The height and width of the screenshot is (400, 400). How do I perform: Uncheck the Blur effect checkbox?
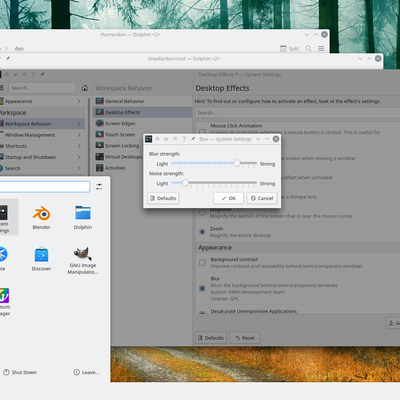point(202,288)
